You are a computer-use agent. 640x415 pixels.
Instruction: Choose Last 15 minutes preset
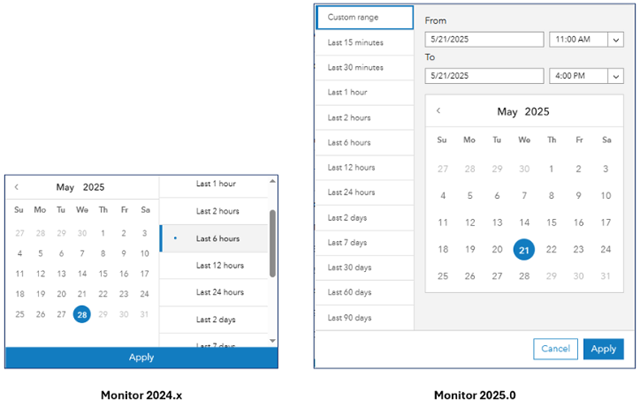coord(365,42)
